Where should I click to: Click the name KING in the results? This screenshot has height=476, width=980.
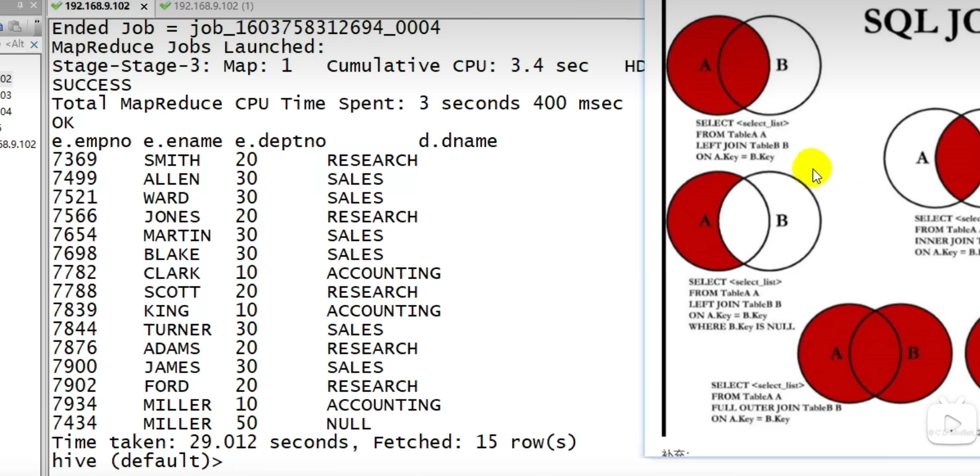point(166,310)
